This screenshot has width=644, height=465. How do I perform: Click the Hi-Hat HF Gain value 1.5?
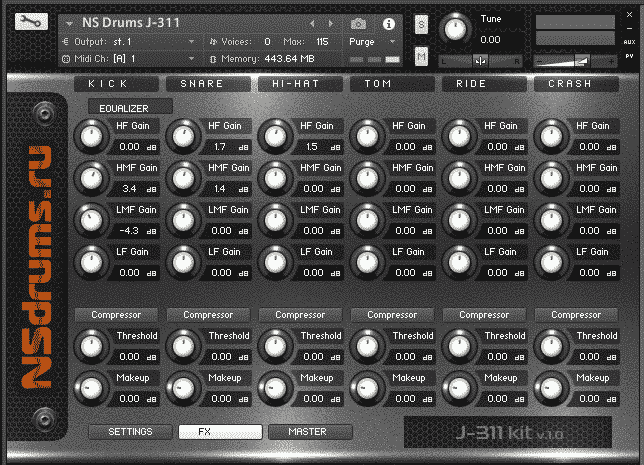312,147
